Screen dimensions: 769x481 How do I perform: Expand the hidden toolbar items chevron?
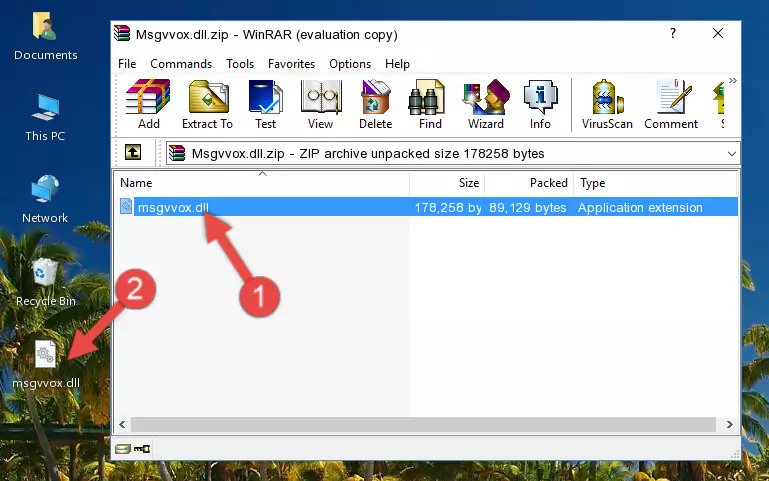tap(732, 80)
